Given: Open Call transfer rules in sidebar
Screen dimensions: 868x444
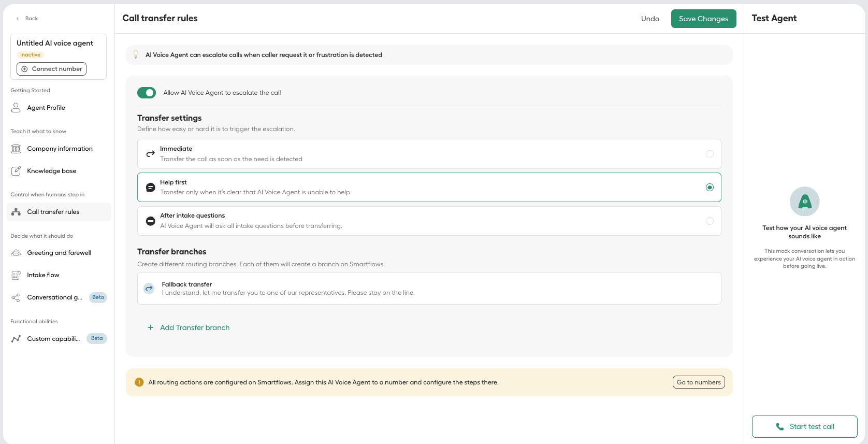Looking at the screenshot, I should (x=53, y=212).
